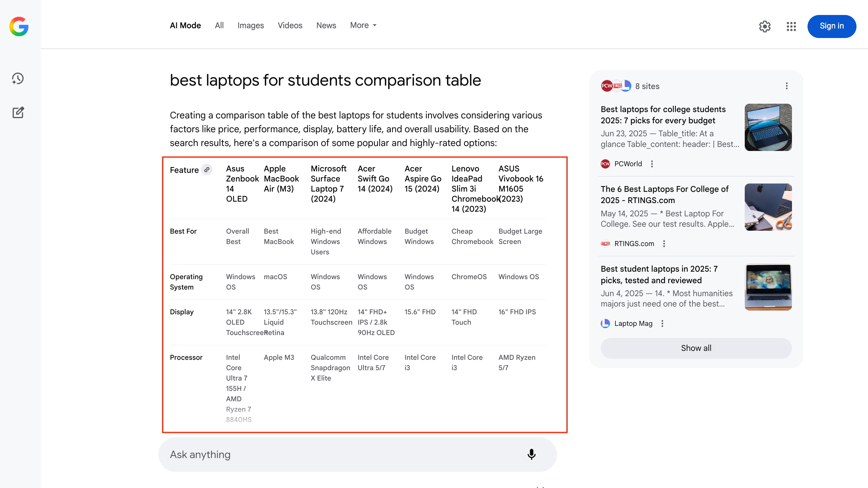The image size is (868, 488).
Task: Open AI Mode history icon
Action: (x=18, y=78)
